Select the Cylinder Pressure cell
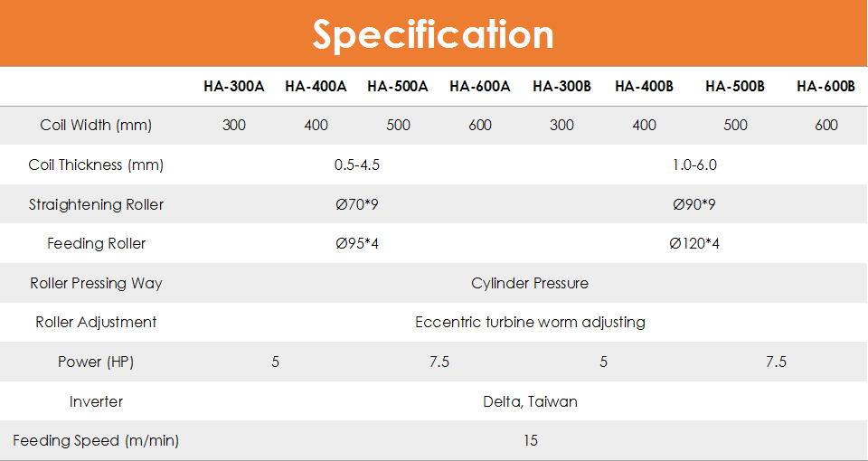This screenshot has width=868, height=461. (530, 283)
